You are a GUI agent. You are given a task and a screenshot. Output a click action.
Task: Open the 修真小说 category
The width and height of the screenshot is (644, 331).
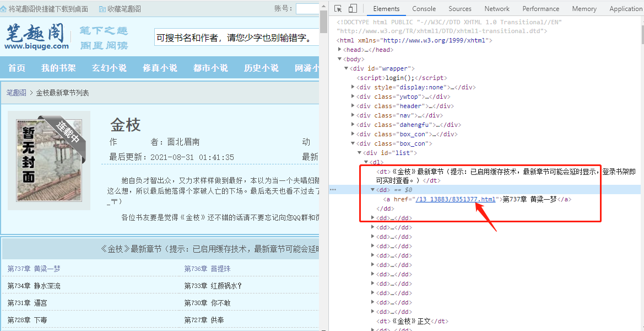(x=160, y=68)
